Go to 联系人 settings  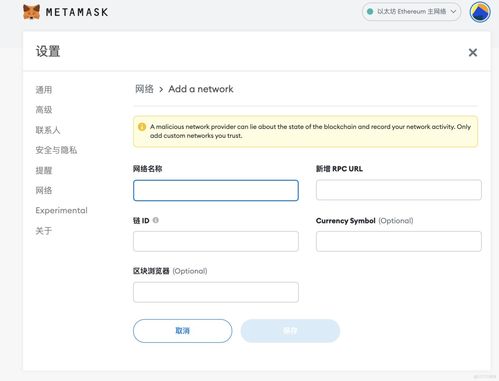(x=48, y=130)
